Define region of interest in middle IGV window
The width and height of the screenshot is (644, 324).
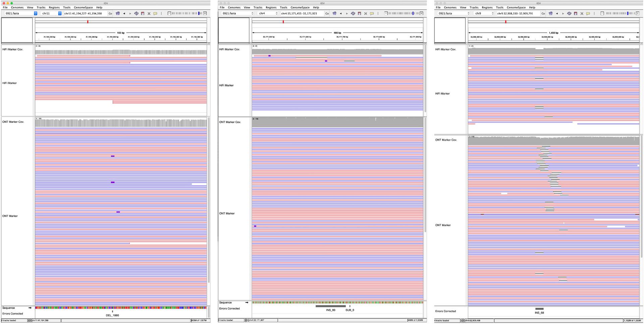[360, 13]
